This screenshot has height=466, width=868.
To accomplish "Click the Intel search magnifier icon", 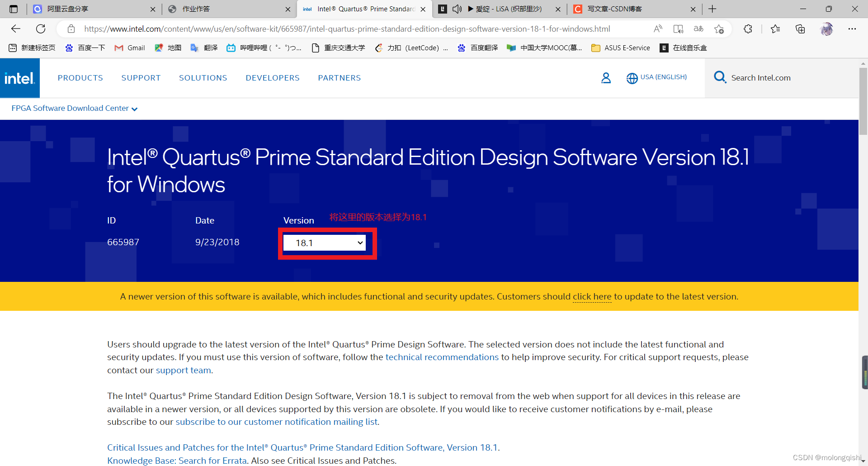I will pos(720,77).
